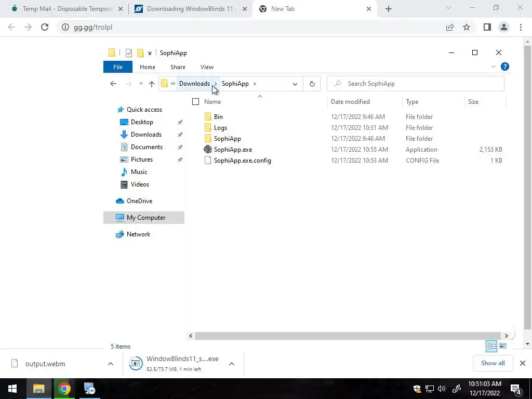
Task: Click Show all downloads button
Action: (x=493, y=363)
